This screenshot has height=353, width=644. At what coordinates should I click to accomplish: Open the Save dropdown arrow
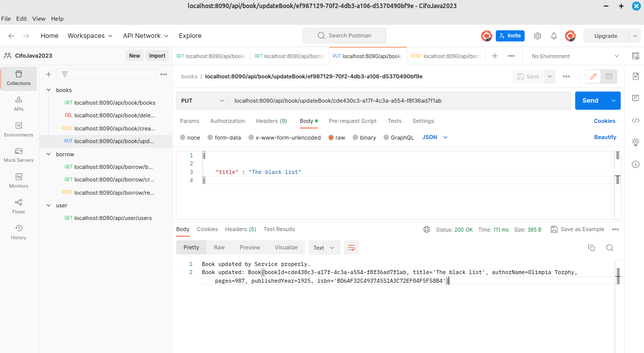[550, 76]
